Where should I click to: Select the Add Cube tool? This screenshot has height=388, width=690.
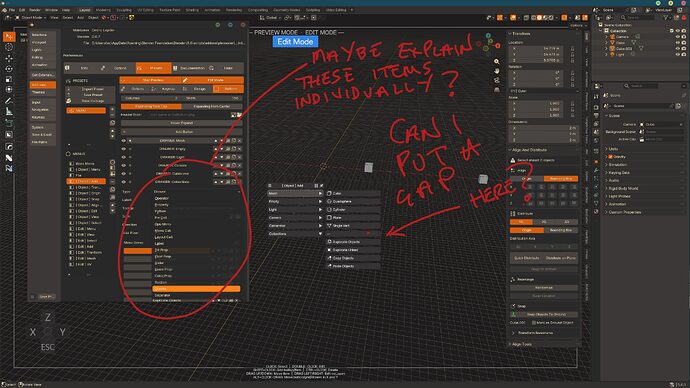pyautogui.click(x=9, y=124)
